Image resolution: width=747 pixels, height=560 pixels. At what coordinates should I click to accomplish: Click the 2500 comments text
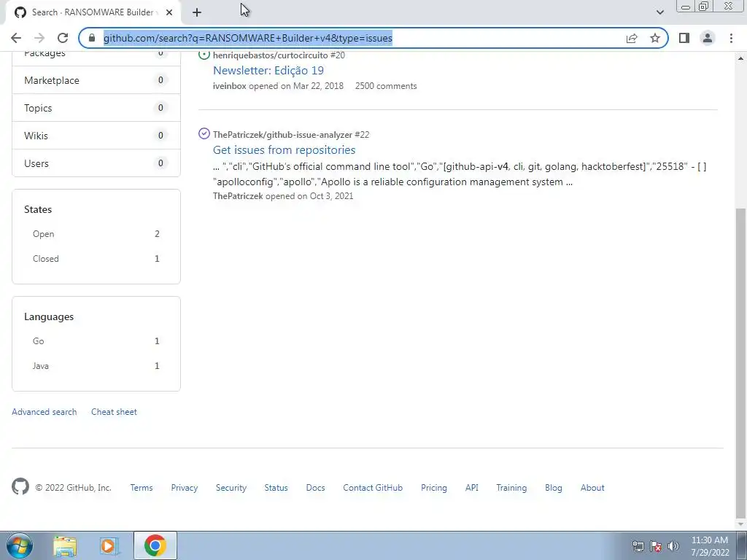tap(386, 86)
